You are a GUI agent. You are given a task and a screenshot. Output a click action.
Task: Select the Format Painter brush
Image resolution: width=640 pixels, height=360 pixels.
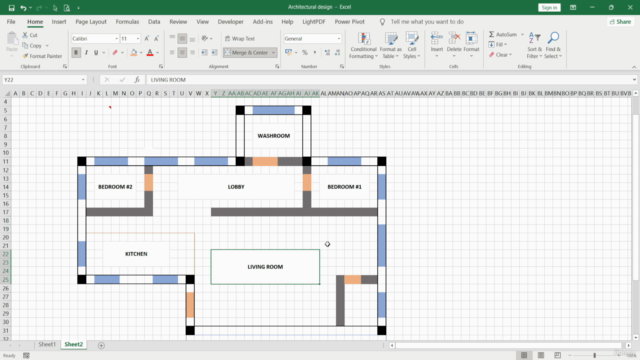(x=25, y=56)
